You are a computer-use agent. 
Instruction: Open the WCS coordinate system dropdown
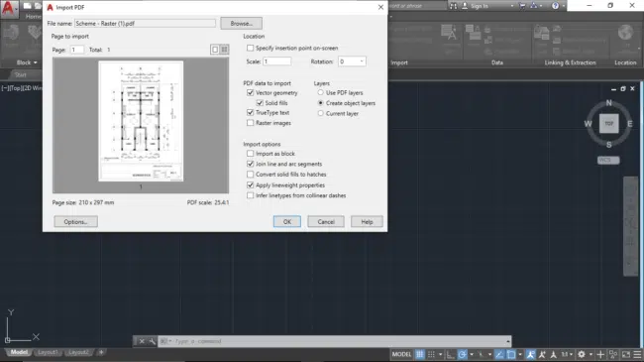608,160
